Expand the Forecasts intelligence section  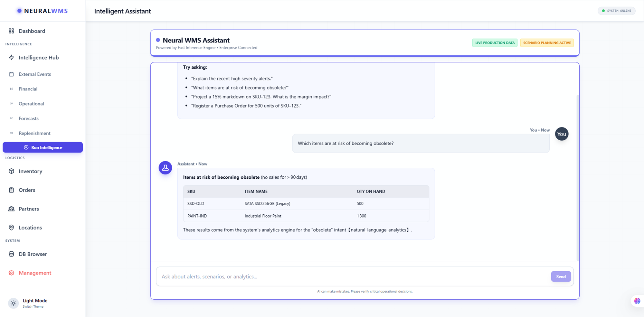tap(29, 118)
